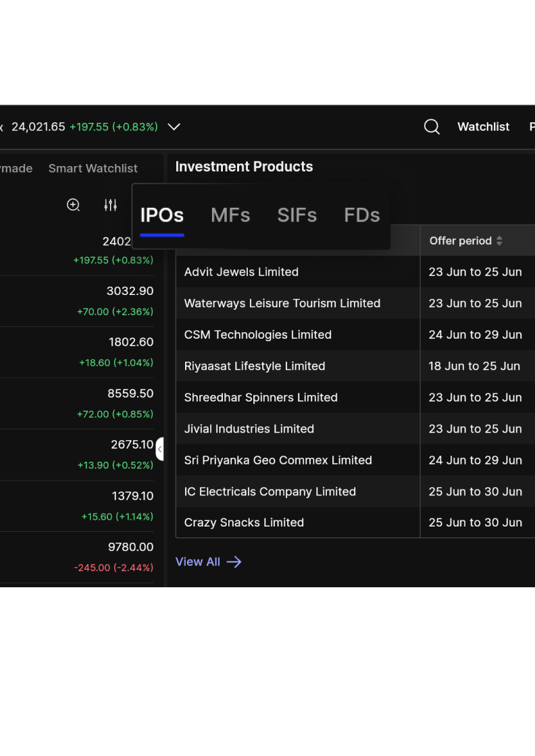The height and width of the screenshot is (756, 535).
Task: Select watchlist entry priced 9780.00
Action: click(x=77, y=558)
